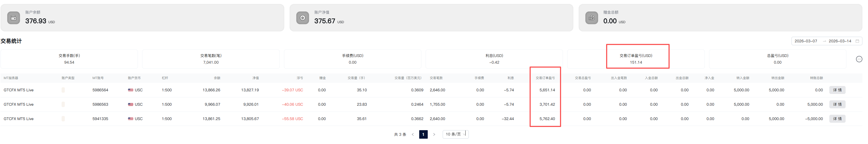Open 详情 for account 5986563
The height and width of the screenshot is (144, 868).
[837, 105]
